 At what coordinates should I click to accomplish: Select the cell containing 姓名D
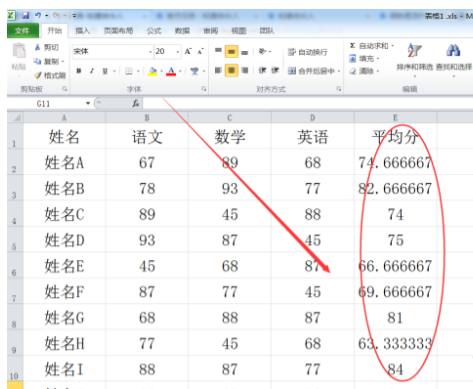click(64, 240)
